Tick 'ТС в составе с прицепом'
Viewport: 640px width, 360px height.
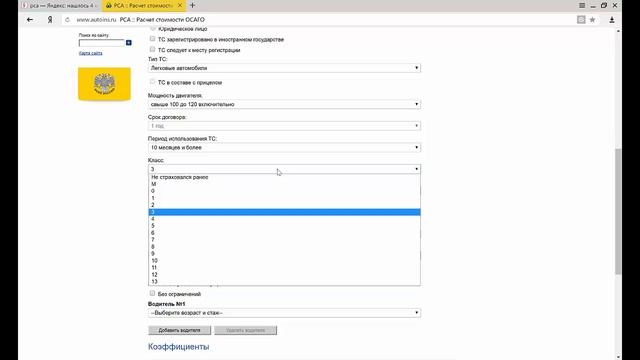tap(152, 82)
